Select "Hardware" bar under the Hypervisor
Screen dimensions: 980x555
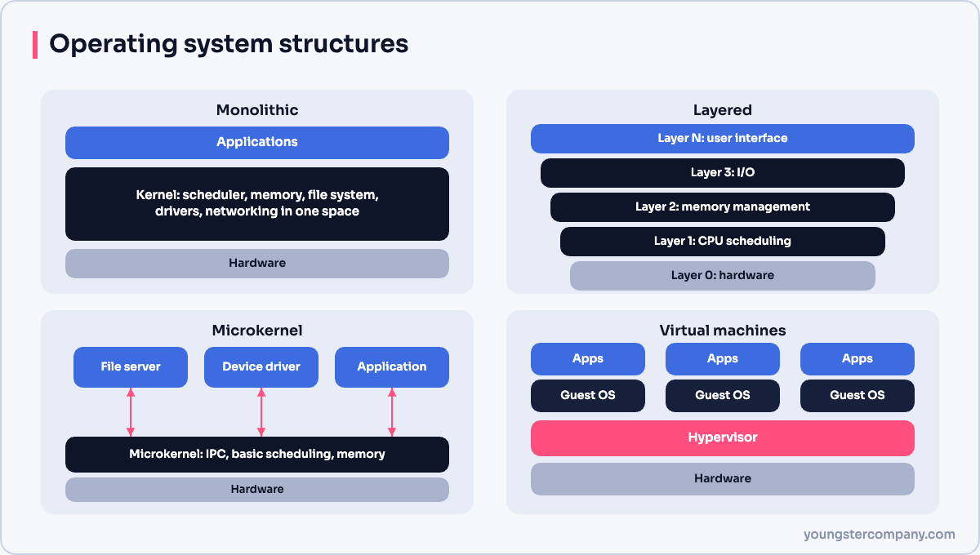coord(723,479)
